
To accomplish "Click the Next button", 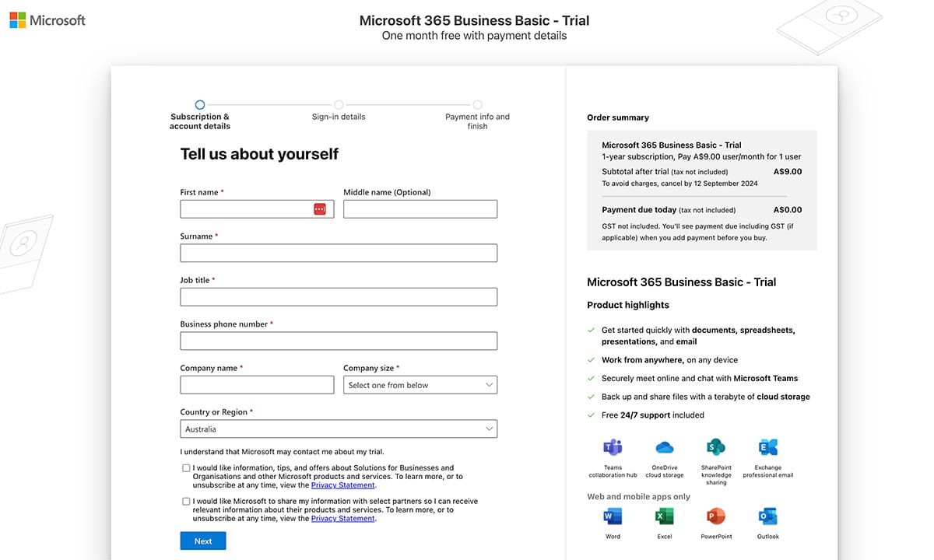I will [x=202, y=541].
